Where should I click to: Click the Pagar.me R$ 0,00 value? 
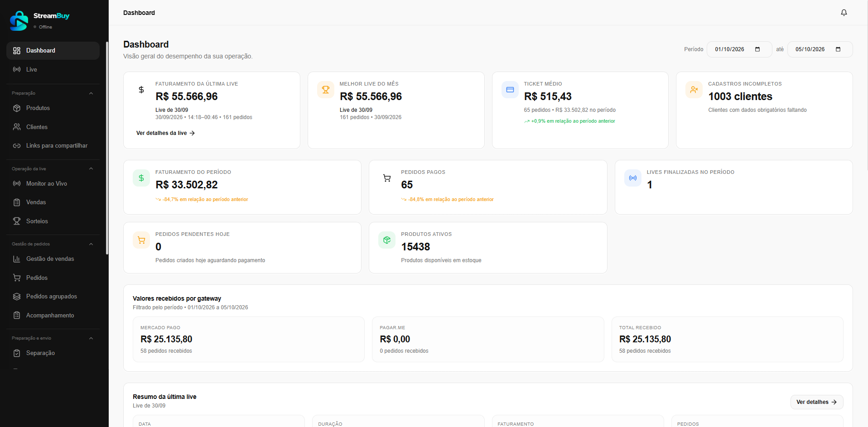tap(395, 339)
